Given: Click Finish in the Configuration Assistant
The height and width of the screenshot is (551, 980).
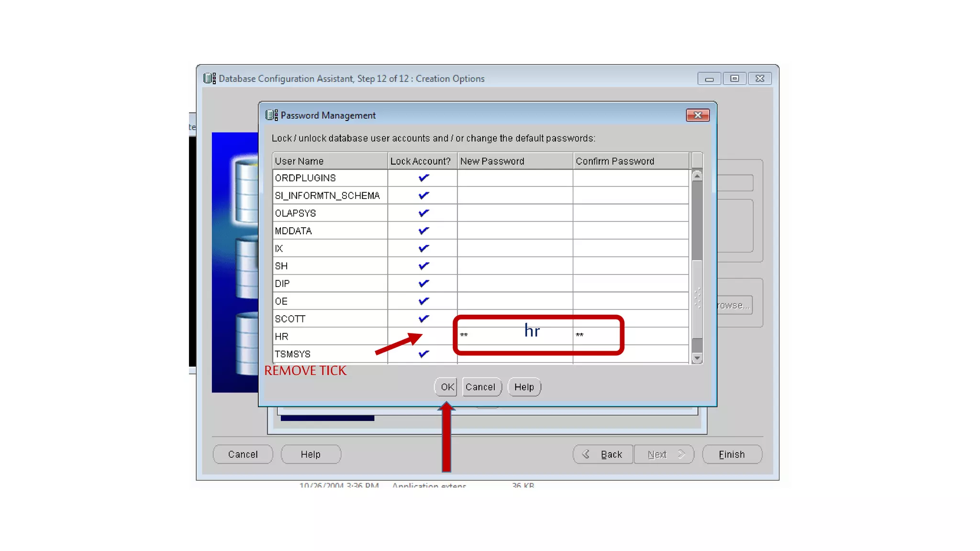Looking at the screenshot, I should click(732, 454).
